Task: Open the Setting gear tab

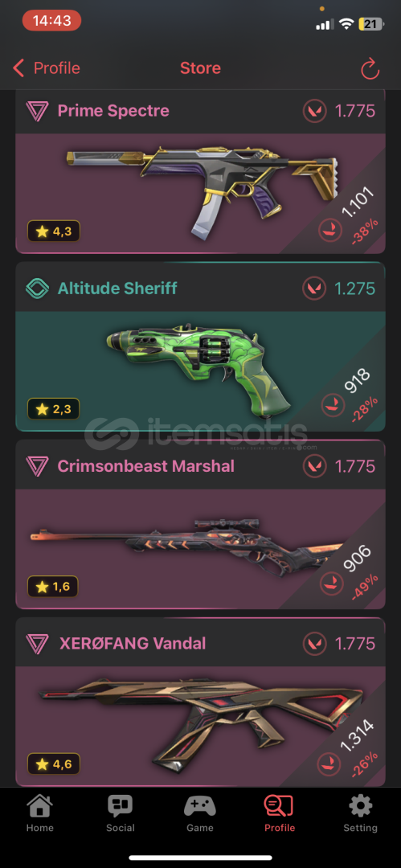Action: (360, 806)
